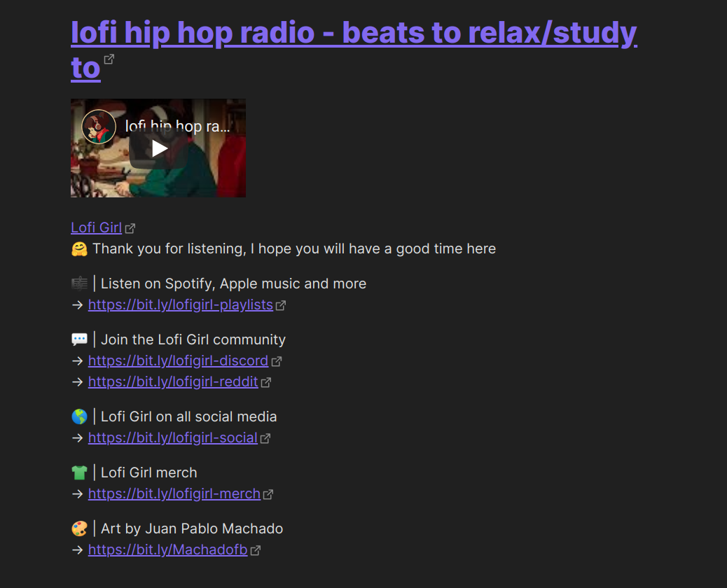Screen dimensions: 727x588
Task: Click the external icon after the lofigirl-playlists link
Action: (281, 306)
